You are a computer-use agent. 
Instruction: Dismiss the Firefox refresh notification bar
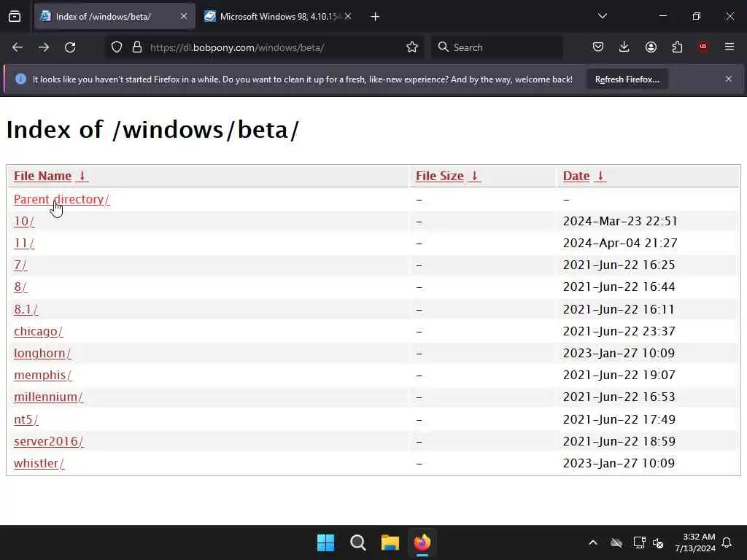point(729,79)
